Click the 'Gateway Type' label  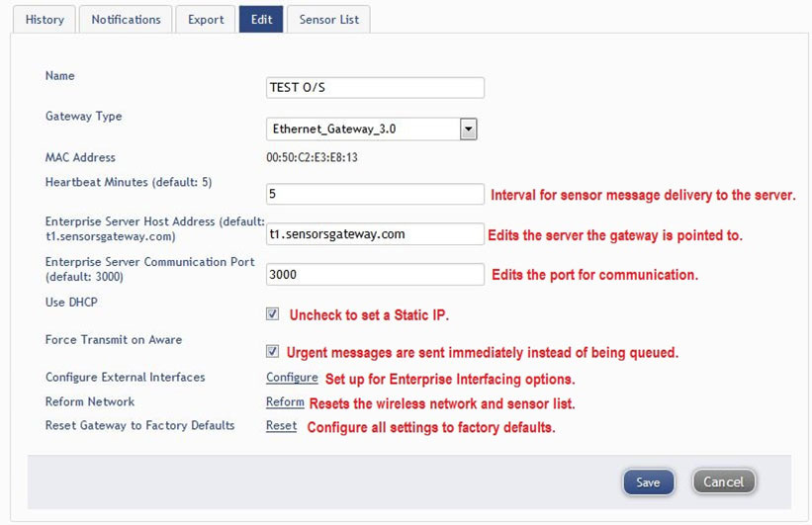click(84, 117)
